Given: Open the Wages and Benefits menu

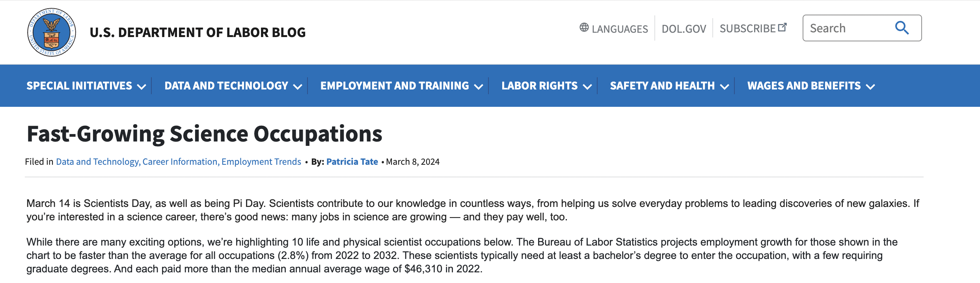Looking at the screenshot, I should [804, 86].
